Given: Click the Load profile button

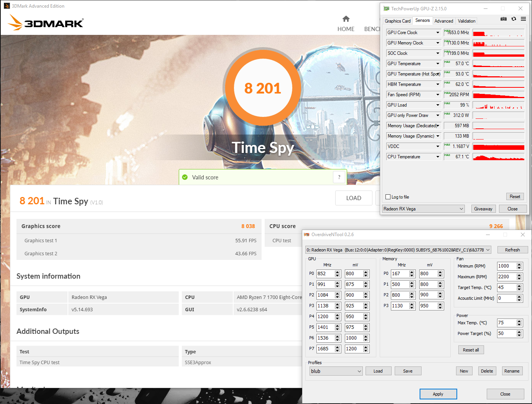Looking at the screenshot, I should [x=378, y=371].
